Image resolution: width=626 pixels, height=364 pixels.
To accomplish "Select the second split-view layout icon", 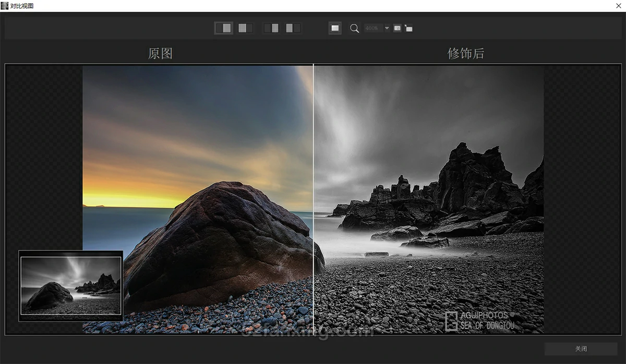I will [x=245, y=28].
